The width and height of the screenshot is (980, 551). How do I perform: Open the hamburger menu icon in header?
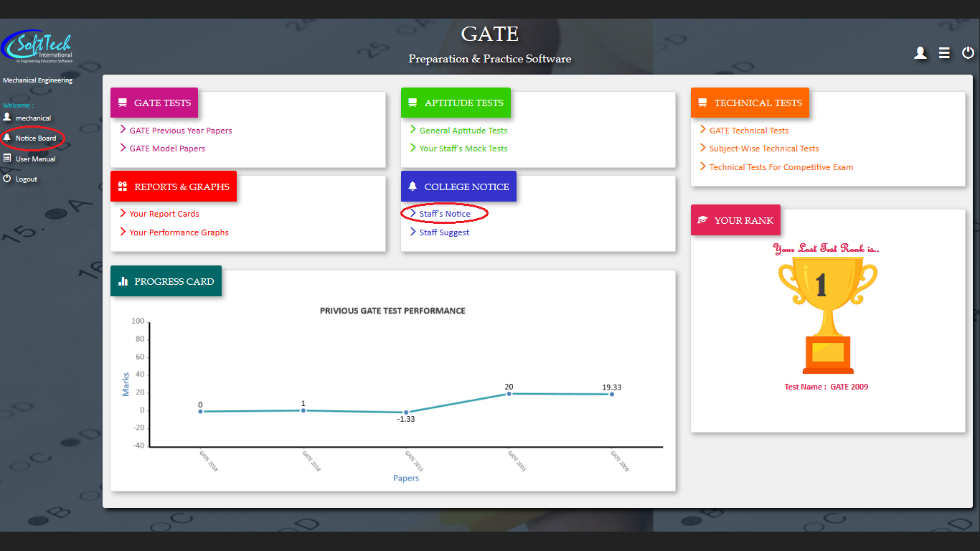[944, 53]
